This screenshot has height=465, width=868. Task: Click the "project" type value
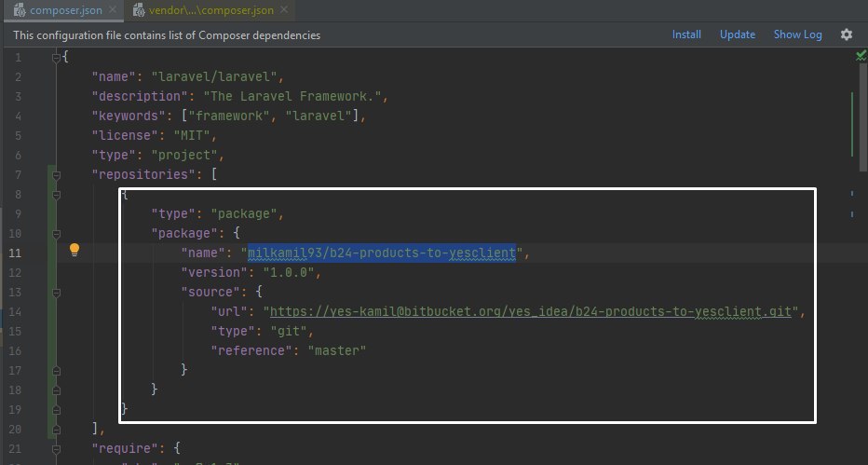coord(183,155)
